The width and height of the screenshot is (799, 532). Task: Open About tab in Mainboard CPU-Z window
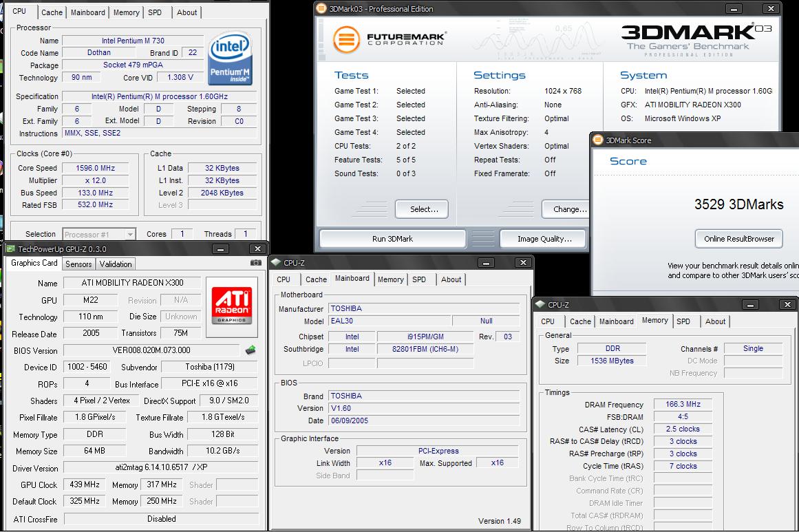(451, 279)
